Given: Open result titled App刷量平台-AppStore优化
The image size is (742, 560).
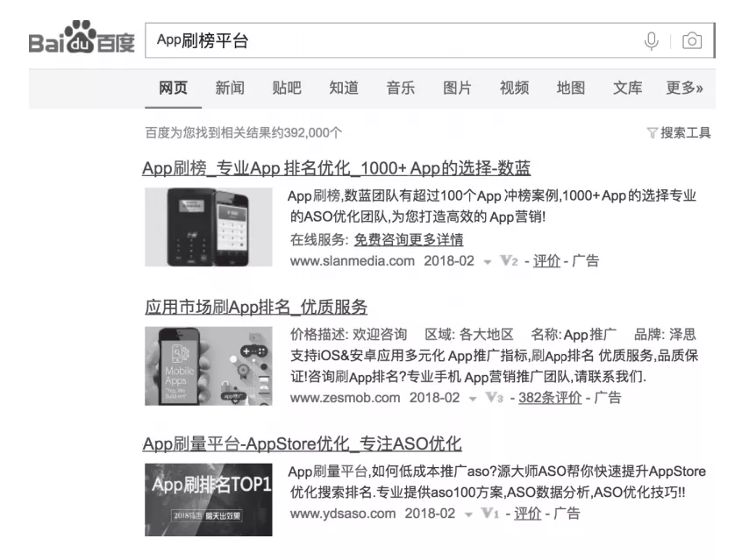Looking at the screenshot, I should pos(302,443).
